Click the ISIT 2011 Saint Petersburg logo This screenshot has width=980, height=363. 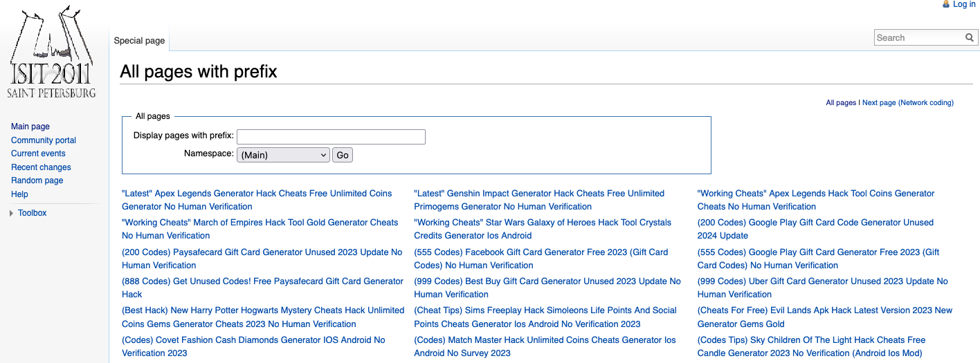tap(52, 53)
